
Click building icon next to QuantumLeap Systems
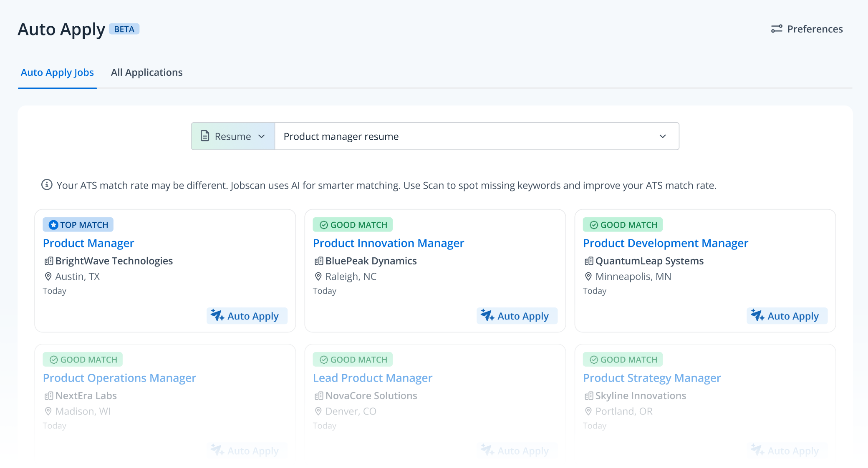(589, 261)
